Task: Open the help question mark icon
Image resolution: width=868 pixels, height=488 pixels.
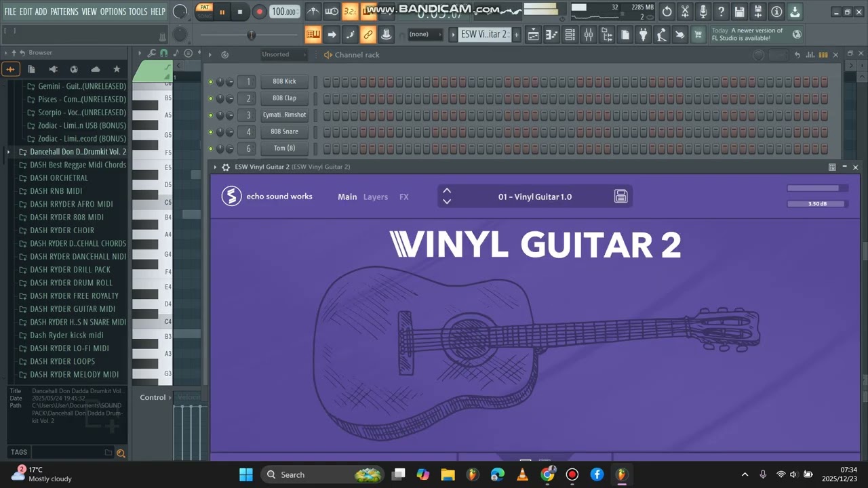Action: [x=721, y=12]
